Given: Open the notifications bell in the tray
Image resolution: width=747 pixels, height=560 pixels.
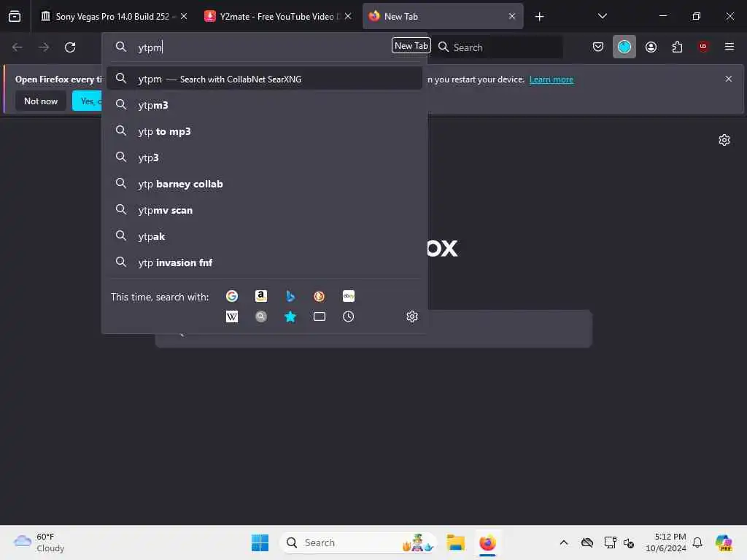Looking at the screenshot, I should [697, 542].
